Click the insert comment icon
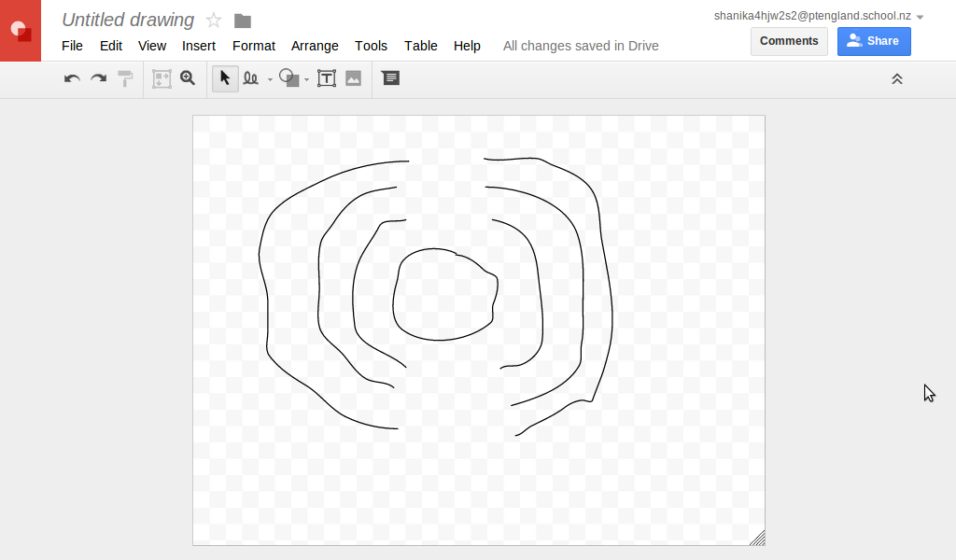This screenshot has width=956, height=560. (391, 78)
